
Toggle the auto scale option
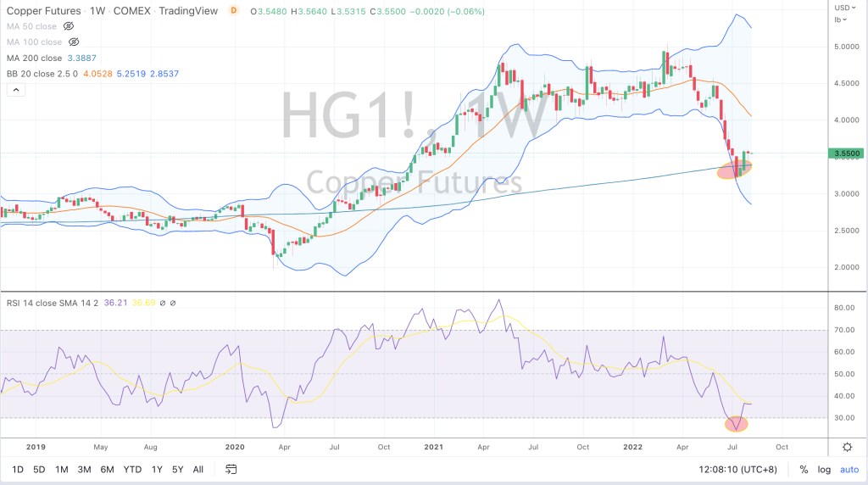[x=849, y=469]
